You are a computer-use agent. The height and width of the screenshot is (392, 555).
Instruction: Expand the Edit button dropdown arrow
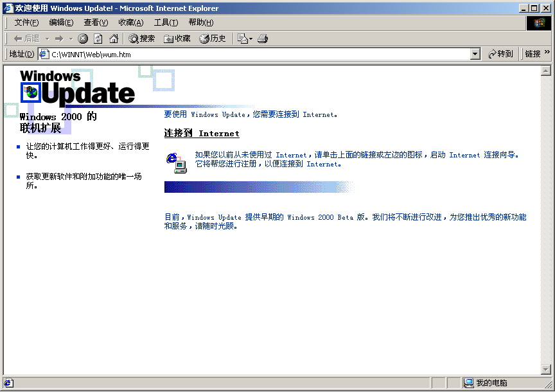click(251, 39)
